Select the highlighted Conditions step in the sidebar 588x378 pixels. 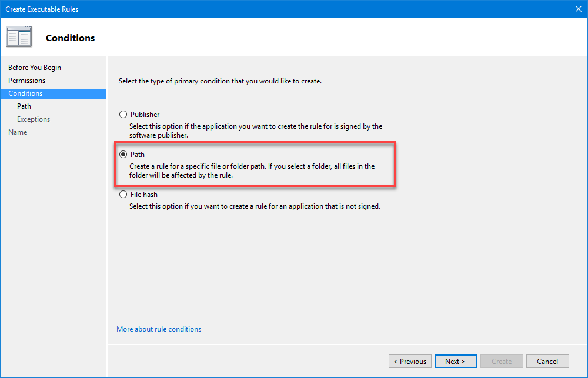[x=25, y=93]
